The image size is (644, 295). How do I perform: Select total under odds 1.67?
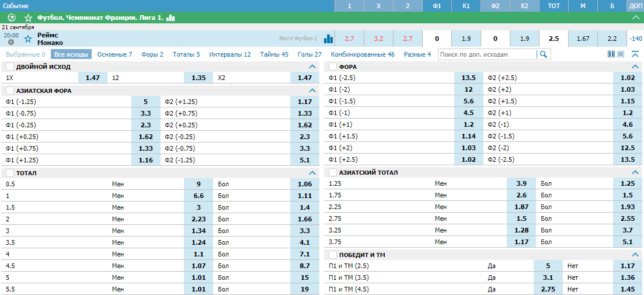pyautogui.click(x=583, y=39)
